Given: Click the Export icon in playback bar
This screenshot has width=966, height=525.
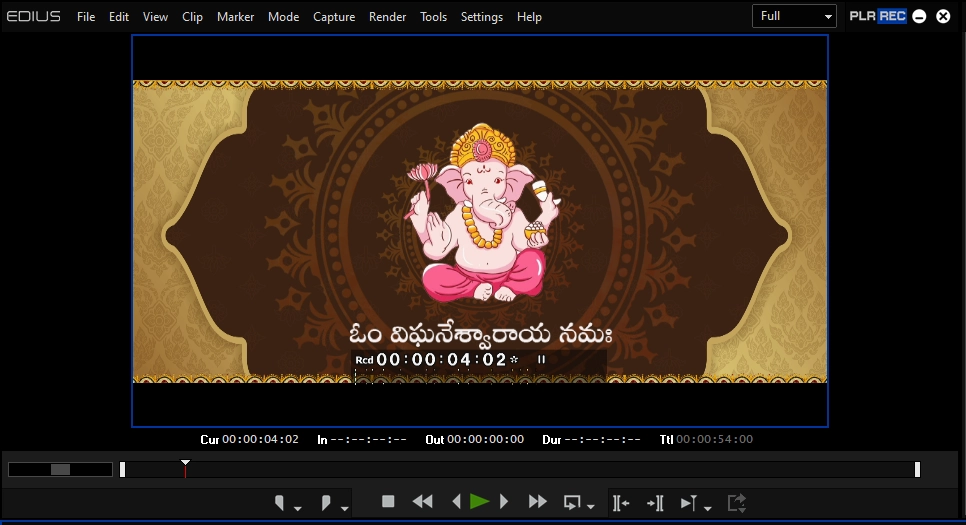Looking at the screenshot, I should (737, 503).
